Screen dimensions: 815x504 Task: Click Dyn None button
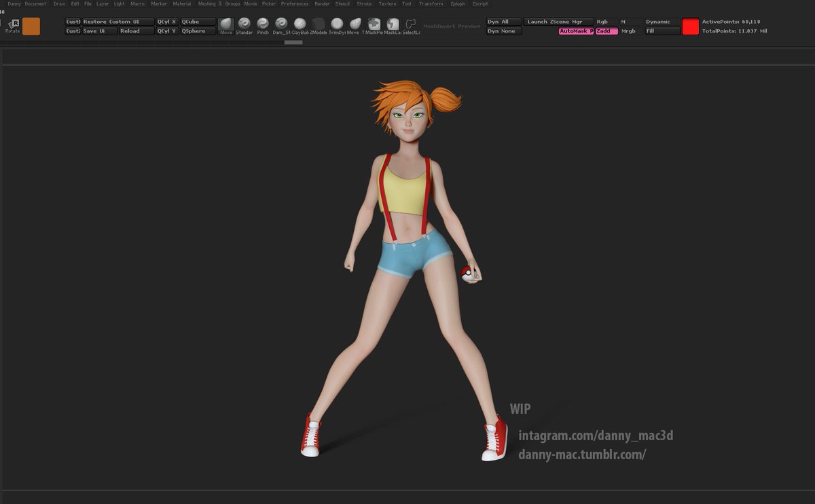(x=504, y=31)
